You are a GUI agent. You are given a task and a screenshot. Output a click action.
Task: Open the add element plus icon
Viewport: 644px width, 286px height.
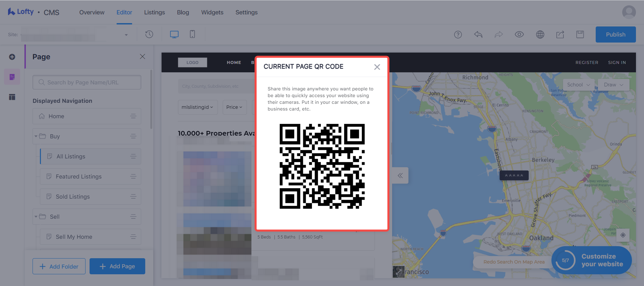(12, 57)
